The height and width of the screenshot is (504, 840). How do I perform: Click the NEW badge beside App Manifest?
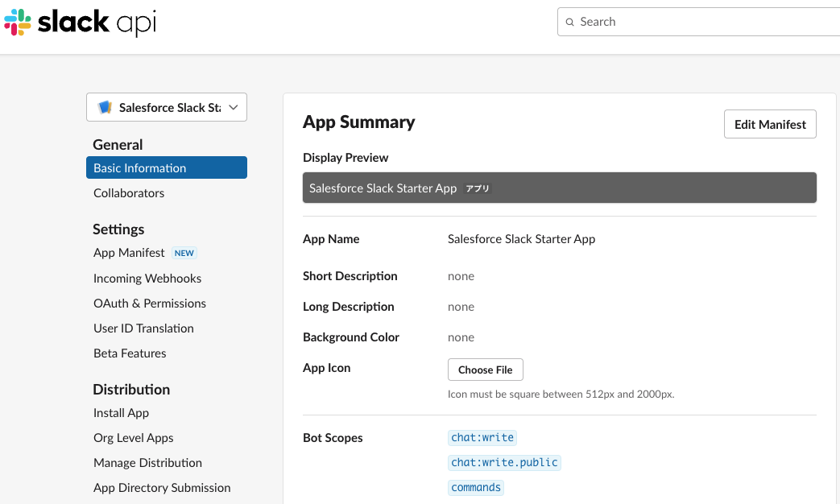coord(184,253)
